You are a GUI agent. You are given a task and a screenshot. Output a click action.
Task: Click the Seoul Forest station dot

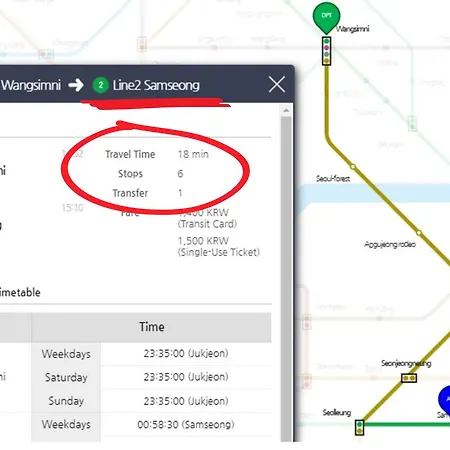tap(353, 166)
